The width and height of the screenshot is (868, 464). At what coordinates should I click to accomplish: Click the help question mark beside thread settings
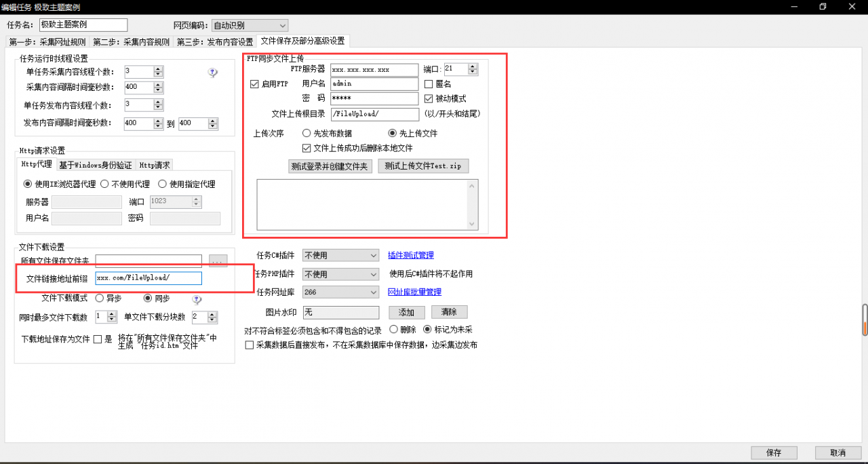213,72
